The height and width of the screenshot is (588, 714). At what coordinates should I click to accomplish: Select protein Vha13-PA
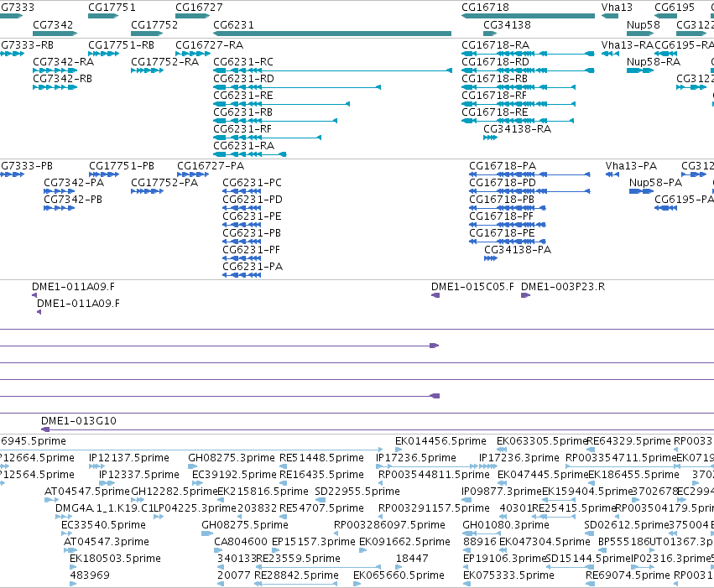point(631,166)
